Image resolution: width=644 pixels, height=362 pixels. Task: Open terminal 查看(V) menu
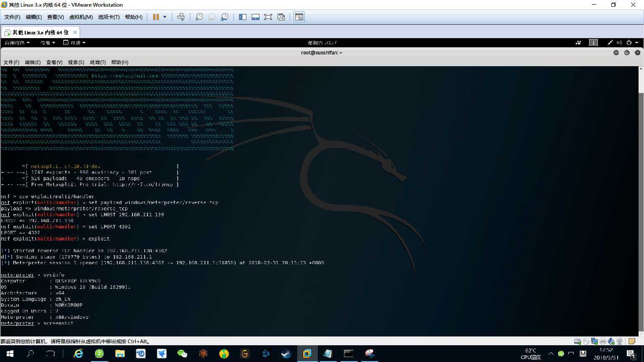54,62
